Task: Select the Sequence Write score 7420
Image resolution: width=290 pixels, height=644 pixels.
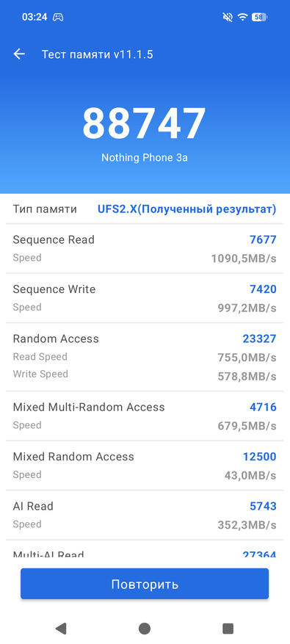Action: point(263,289)
